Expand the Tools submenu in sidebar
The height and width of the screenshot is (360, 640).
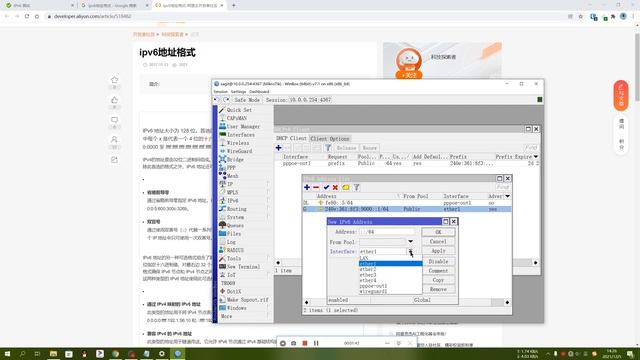click(x=233, y=258)
